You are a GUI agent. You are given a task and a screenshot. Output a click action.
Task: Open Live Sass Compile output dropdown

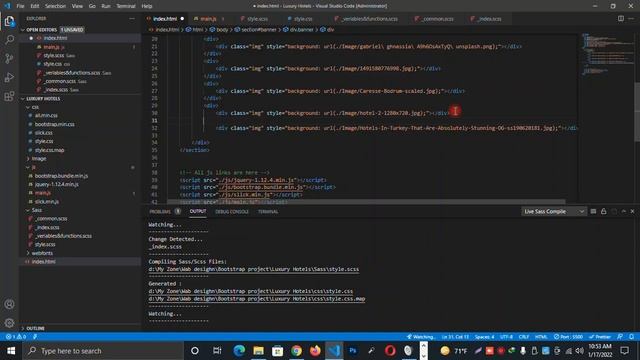point(553,211)
